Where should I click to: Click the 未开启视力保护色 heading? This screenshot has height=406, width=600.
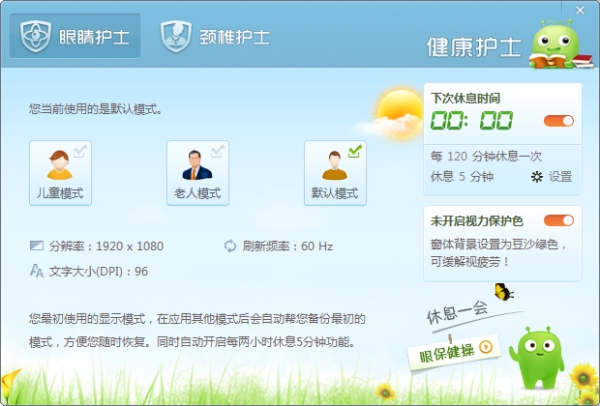[476, 221]
